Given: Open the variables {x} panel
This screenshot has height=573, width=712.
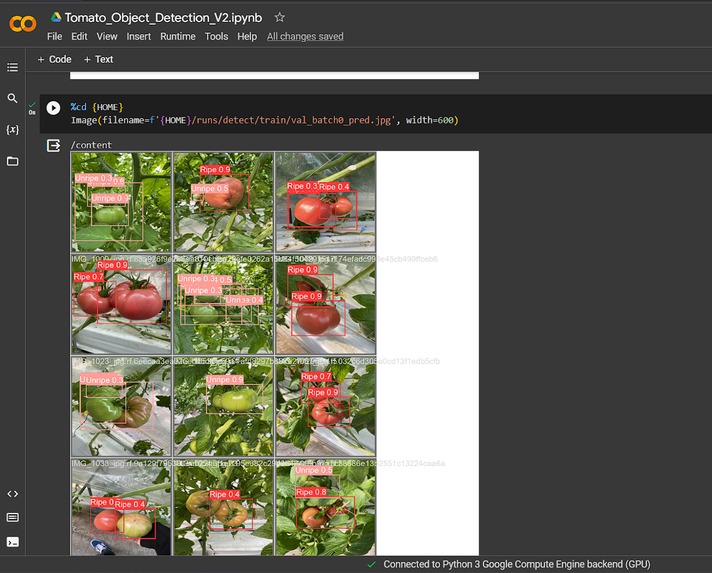Looking at the screenshot, I should click(x=12, y=130).
